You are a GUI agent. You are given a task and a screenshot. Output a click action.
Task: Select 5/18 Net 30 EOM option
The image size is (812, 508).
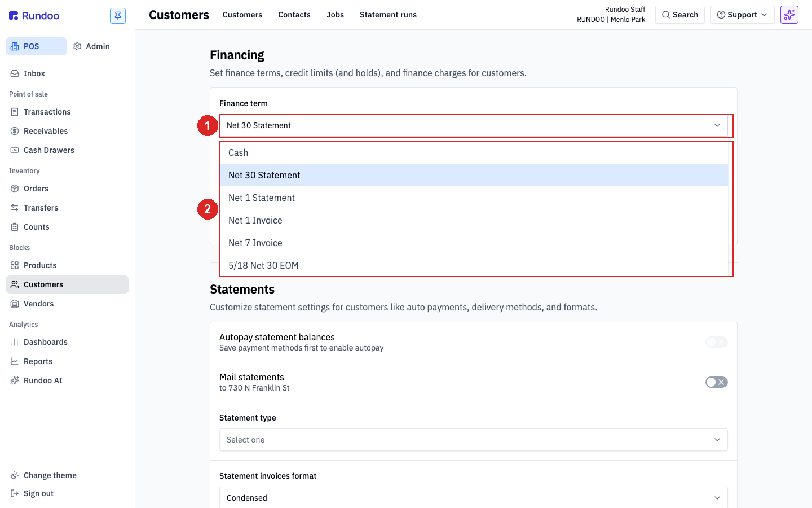[474, 265]
